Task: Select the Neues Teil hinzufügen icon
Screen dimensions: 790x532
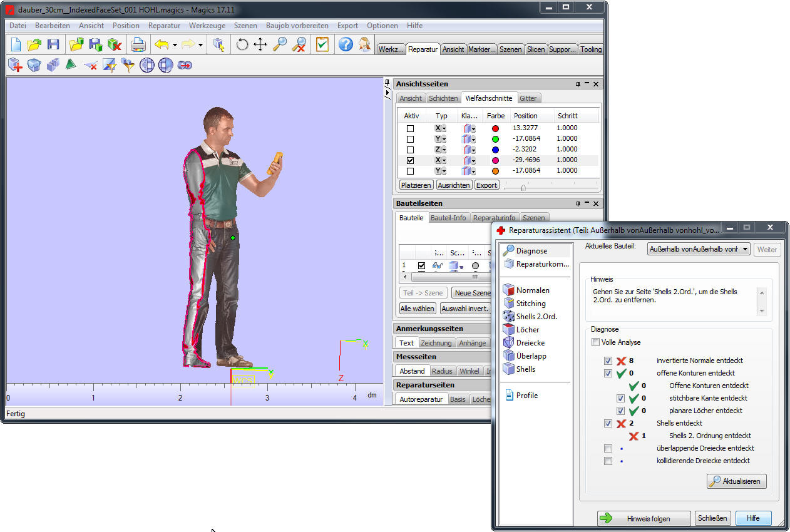Action: (15, 64)
